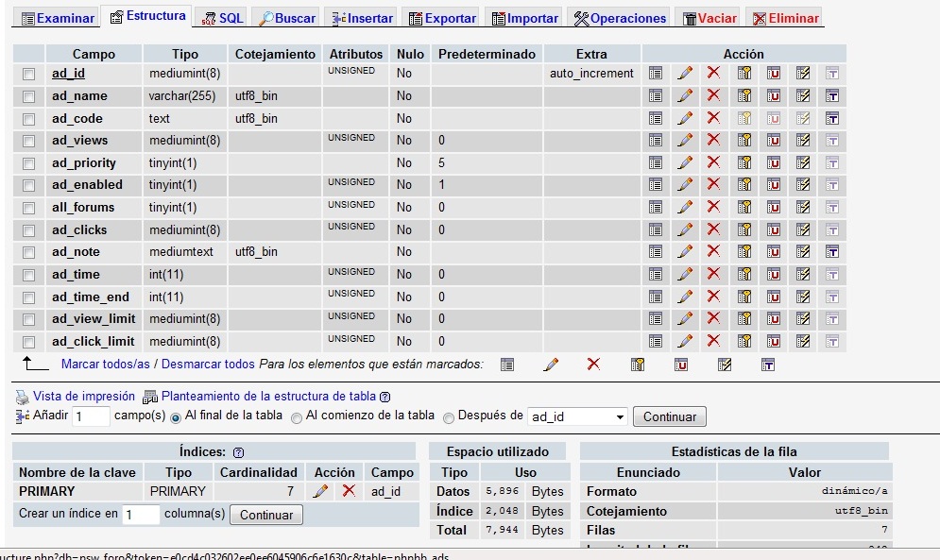Click 'dinámico/a' format value
This screenshot has width=940, height=560.
coord(854,491)
